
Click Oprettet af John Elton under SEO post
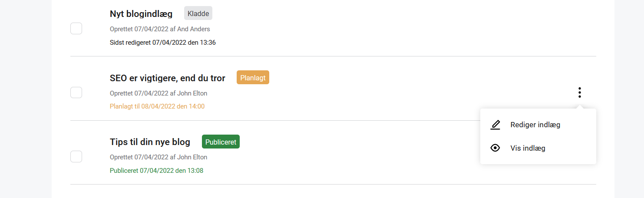click(x=159, y=93)
